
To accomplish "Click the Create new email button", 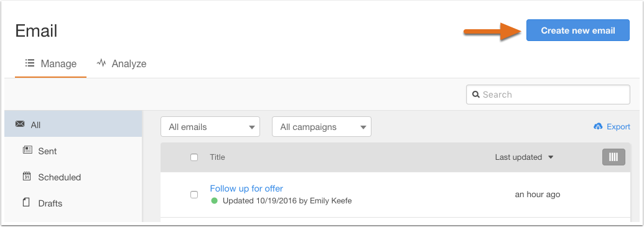I will coord(578,30).
